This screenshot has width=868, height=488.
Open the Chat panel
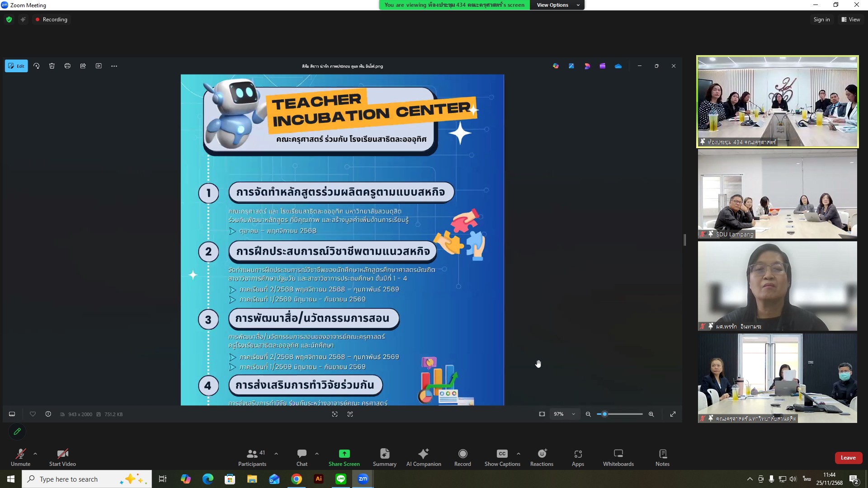(302, 457)
